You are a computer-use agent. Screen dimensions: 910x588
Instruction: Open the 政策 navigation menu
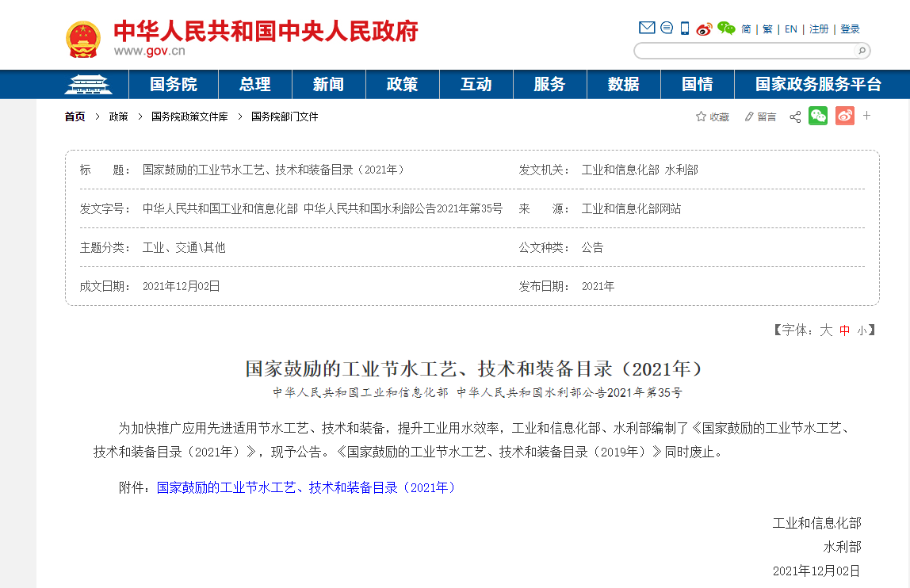pyautogui.click(x=402, y=85)
